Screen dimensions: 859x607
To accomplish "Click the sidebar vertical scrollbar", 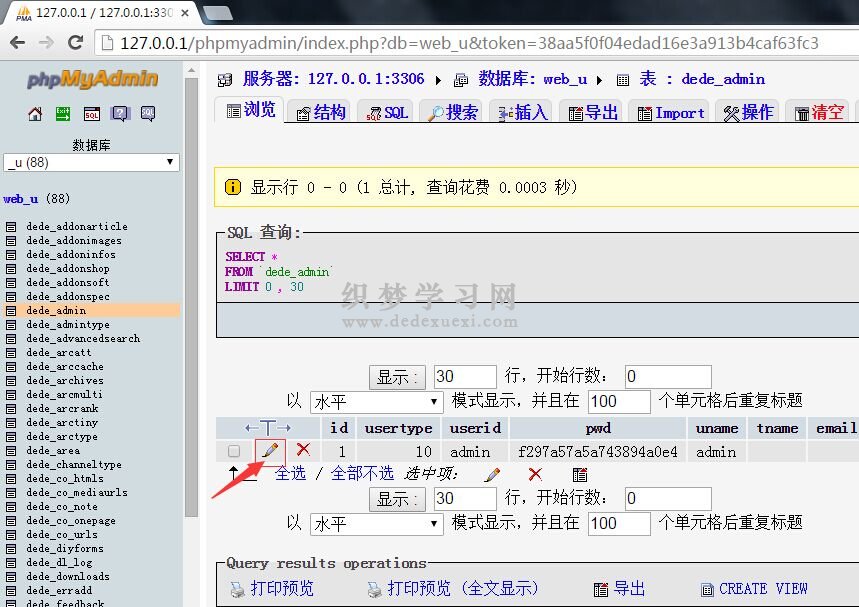I will pos(191,296).
